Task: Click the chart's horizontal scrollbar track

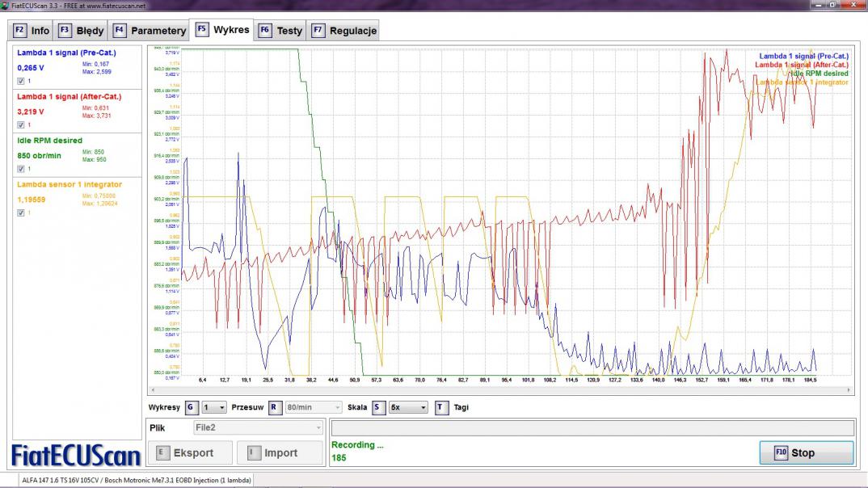Action: point(499,389)
